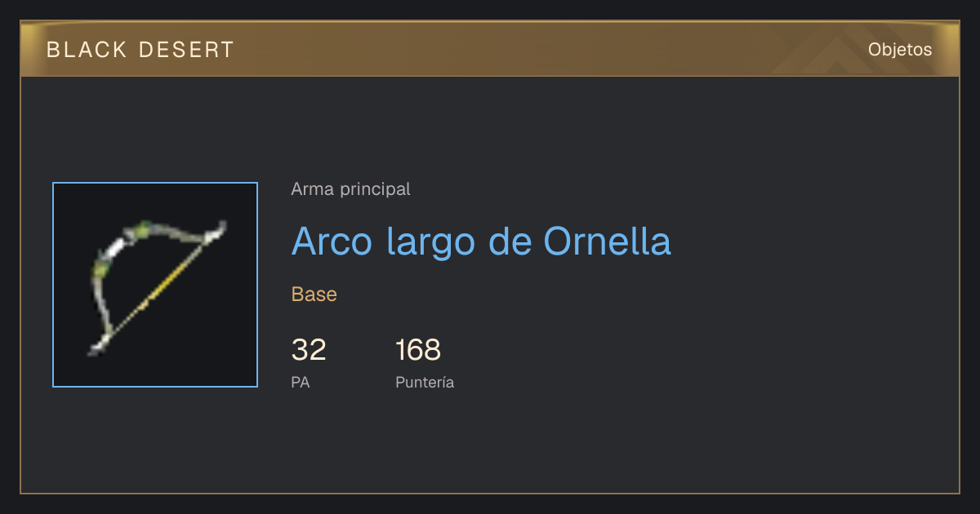The width and height of the screenshot is (980, 514).
Task: Click the BLACK DESERT logo text
Action: 140,50
